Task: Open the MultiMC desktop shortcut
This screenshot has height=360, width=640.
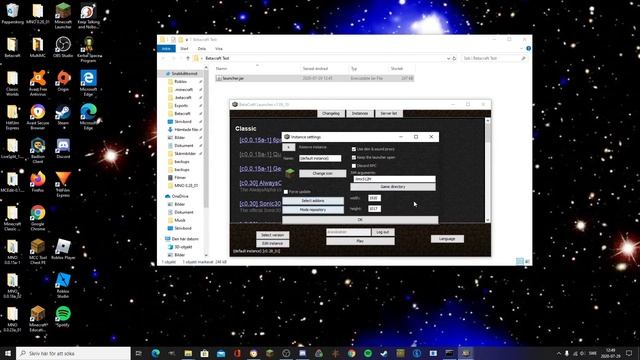Action: point(38,47)
